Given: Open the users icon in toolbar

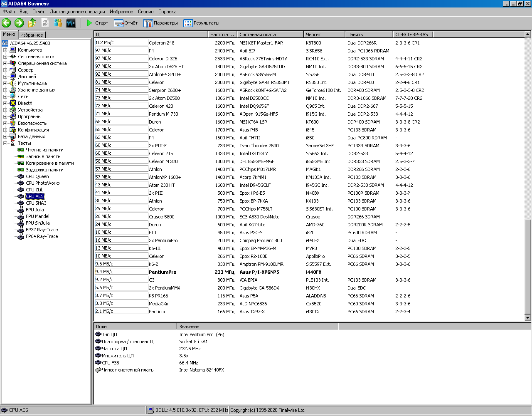Looking at the screenshot, I should click(x=58, y=23).
